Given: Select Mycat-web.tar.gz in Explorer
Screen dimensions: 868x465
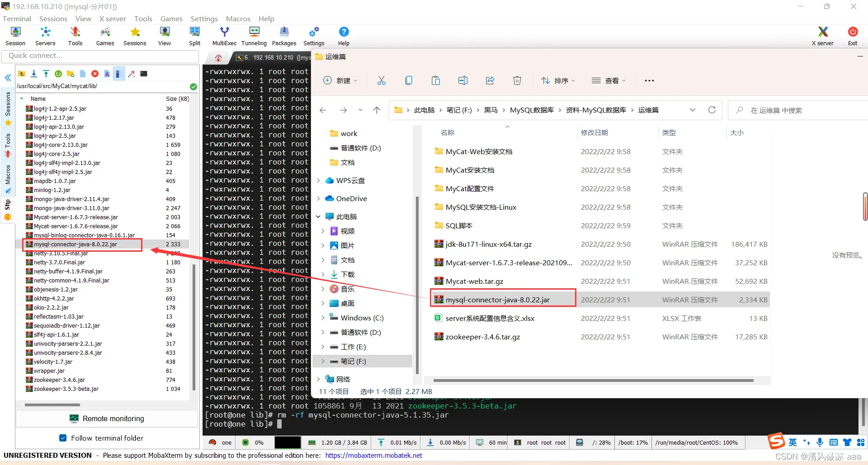Looking at the screenshot, I should 474,281.
